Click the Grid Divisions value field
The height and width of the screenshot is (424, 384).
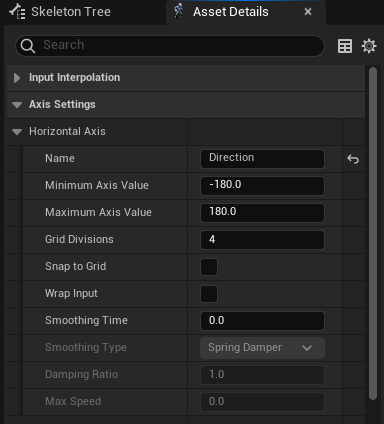coord(262,240)
